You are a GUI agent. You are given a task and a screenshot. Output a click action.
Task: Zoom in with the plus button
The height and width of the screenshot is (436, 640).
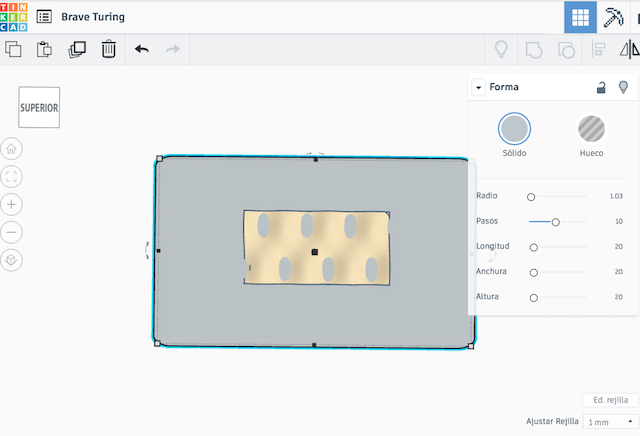(11, 204)
